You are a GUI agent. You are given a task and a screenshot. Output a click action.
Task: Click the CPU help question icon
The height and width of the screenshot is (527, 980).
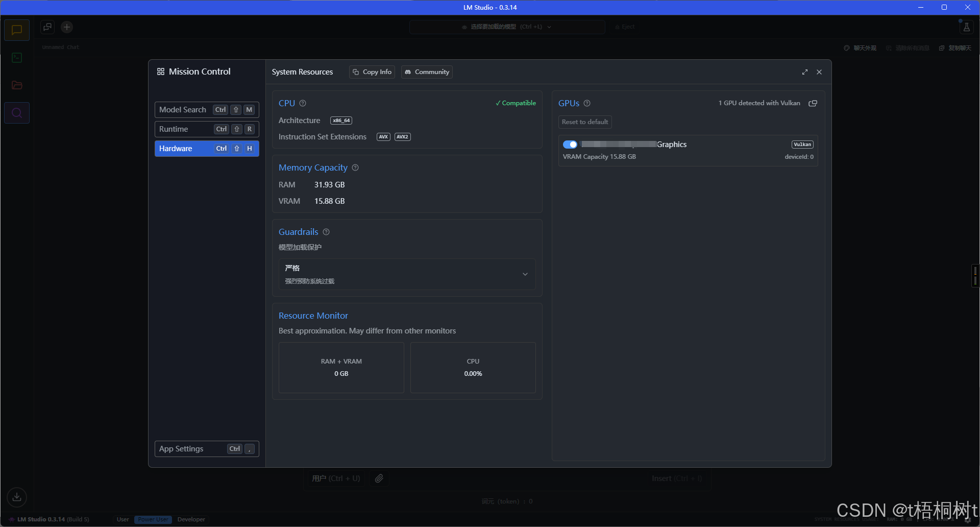click(x=303, y=103)
